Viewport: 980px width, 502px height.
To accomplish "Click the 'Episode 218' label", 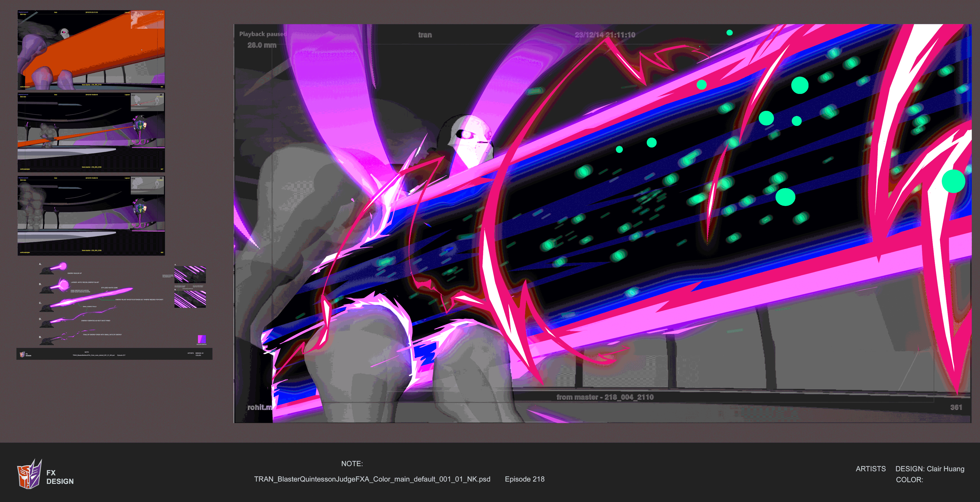I will [525, 479].
